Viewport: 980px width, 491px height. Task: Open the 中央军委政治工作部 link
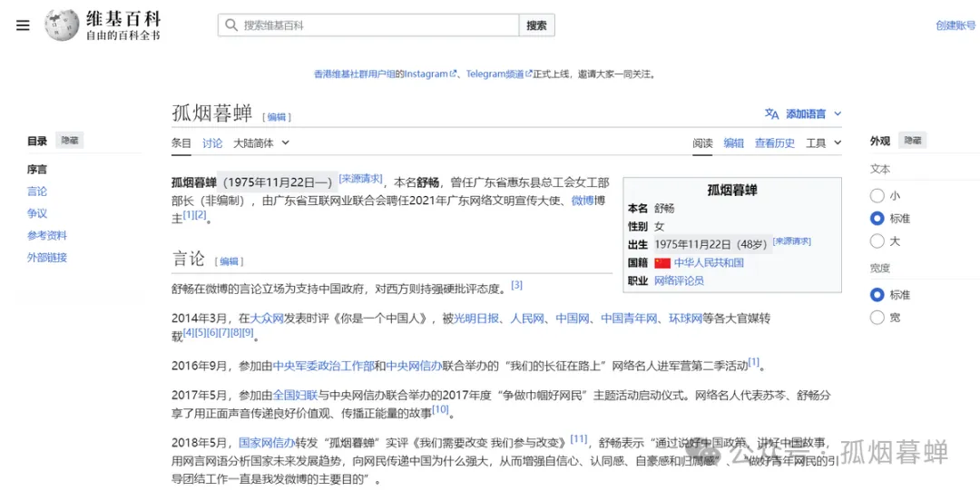click(x=324, y=366)
